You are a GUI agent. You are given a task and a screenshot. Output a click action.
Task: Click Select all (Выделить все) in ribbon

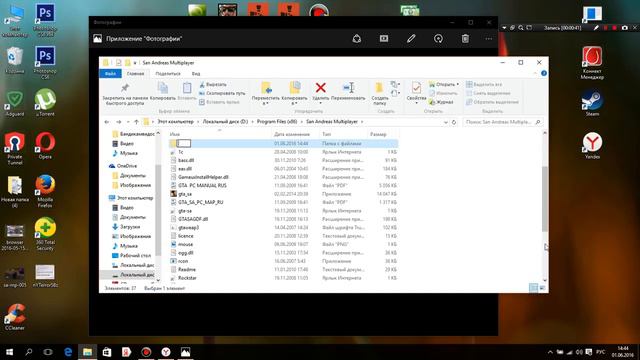(484, 84)
